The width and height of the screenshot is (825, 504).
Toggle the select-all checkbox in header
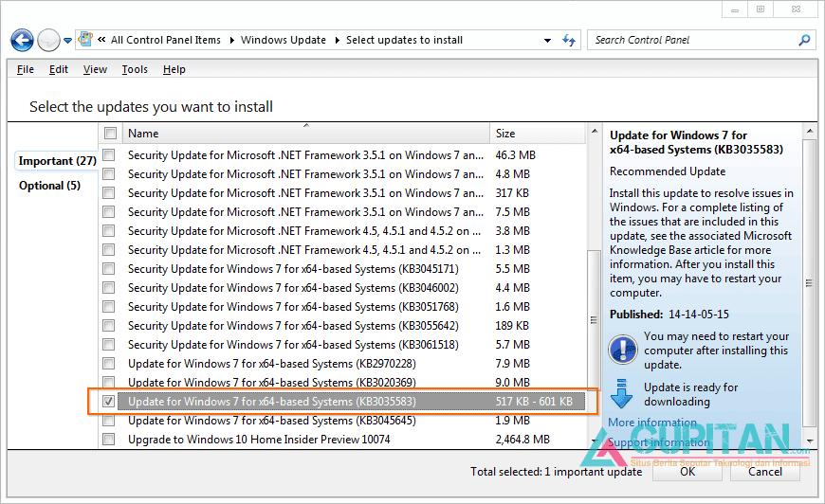pyautogui.click(x=110, y=134)
